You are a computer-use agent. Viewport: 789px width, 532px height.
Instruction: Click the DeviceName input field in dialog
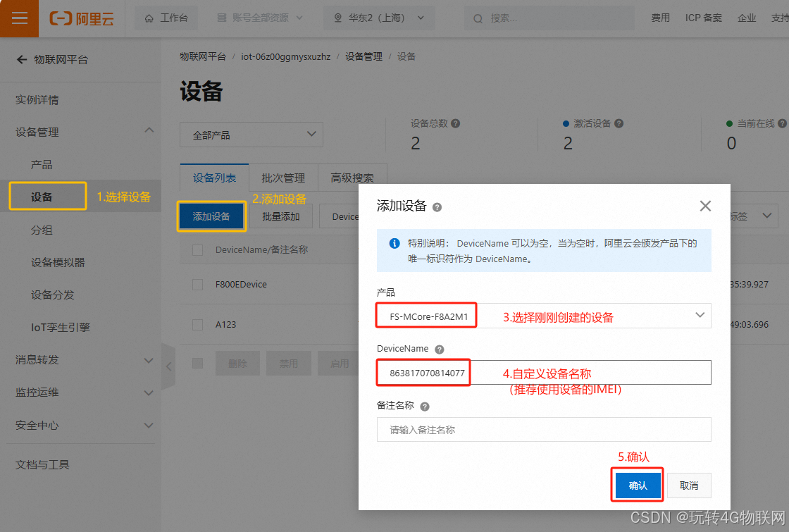pos(544,373)
